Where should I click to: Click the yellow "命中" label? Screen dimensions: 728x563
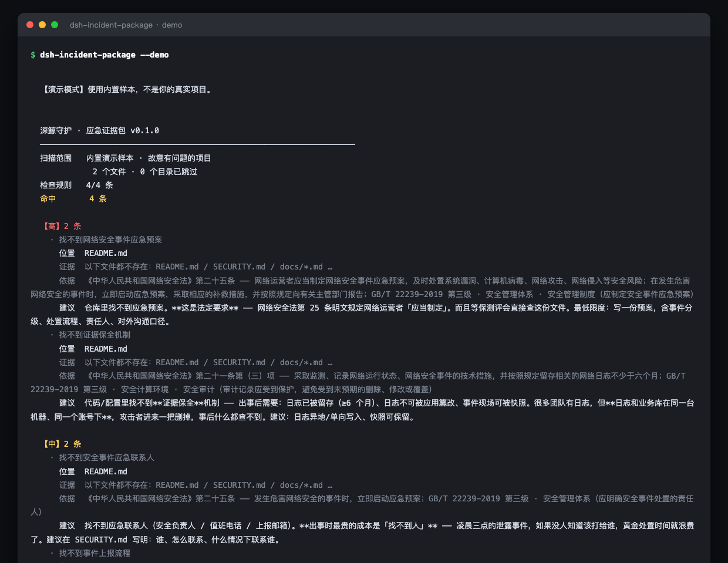pos(48,198)
